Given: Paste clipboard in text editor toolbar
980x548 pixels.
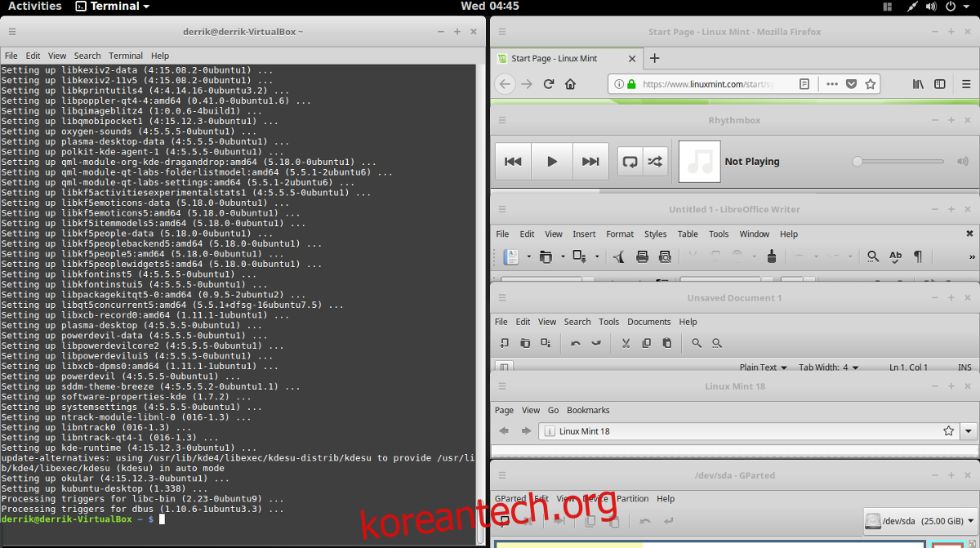Looking at the screenshot, I should point(666,343).
